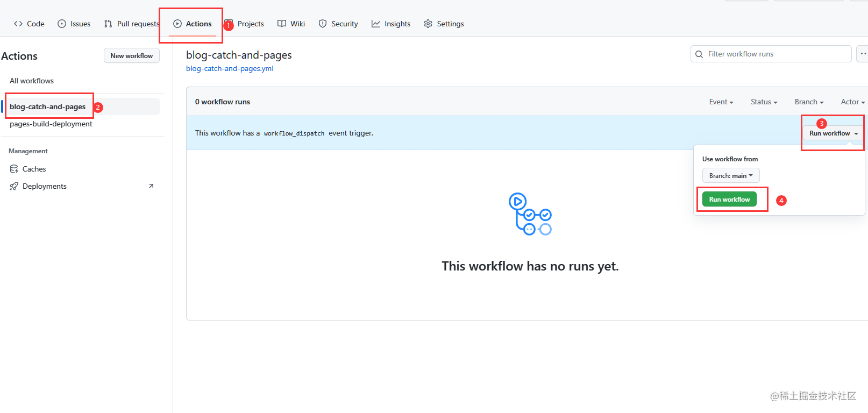
Task: Open the more options ellipsis button
Action: click(862, 54)
